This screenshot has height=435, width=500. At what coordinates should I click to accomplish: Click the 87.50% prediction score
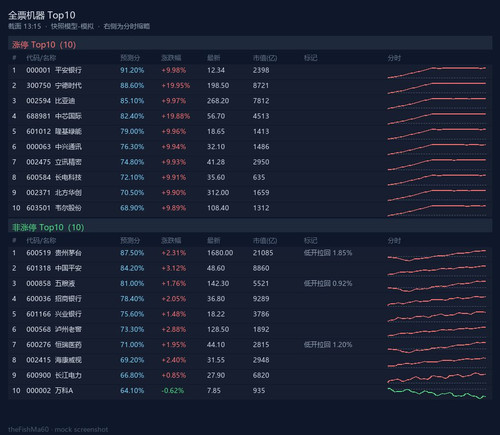[132, 253]
